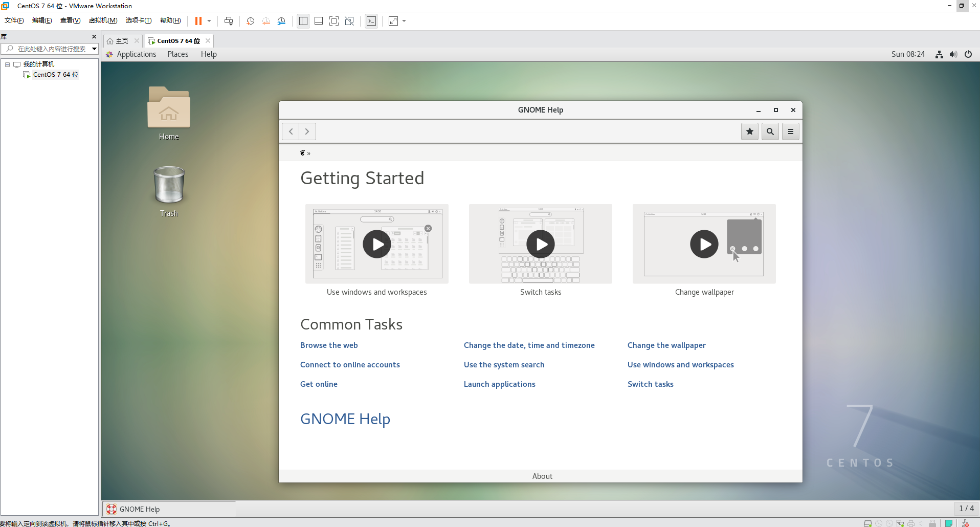Open the GNOME Help heading link
The image size is (980, 527).
pyautogui.click(x=345, y=419)
